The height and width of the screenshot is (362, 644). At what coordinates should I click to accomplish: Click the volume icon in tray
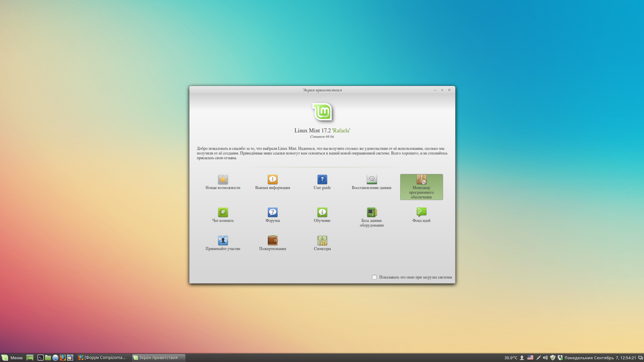click(545, 358)
